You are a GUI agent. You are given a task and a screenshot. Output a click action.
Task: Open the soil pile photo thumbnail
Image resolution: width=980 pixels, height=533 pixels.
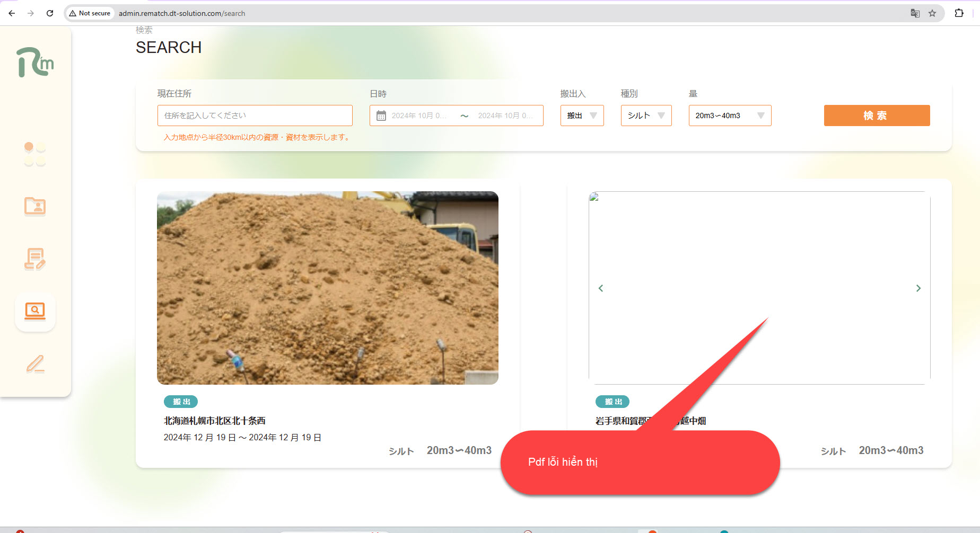(x=327, y=288)
